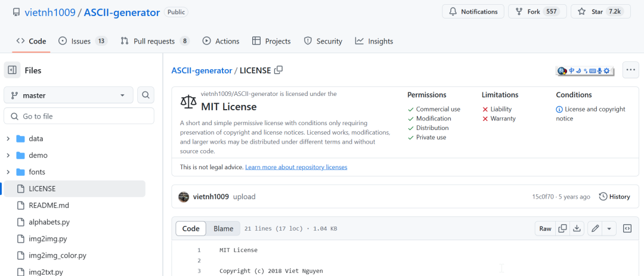The image size is (644, 276).
Task: Open the fonts folder
Action: (x=37, y=172)
